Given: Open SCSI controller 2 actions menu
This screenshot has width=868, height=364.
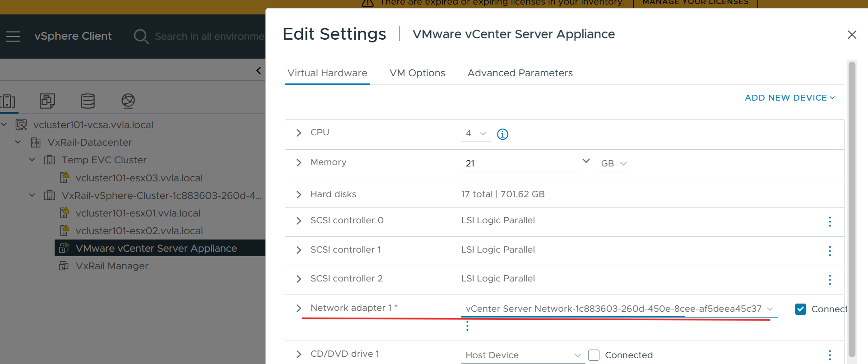Looking at the screenshot, I should (x=830, y=280).
